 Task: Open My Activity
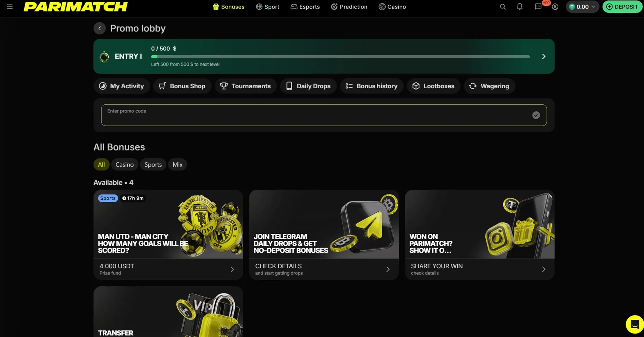122,86
